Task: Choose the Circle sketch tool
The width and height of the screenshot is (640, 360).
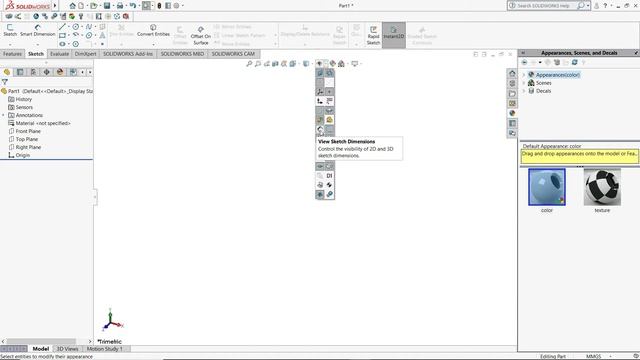Action: coord(76,27)
